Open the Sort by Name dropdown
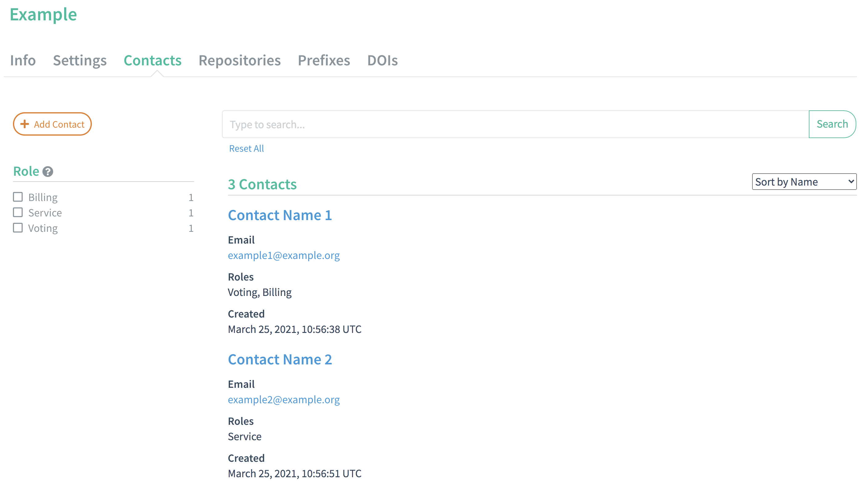 [x=804, y=182]
